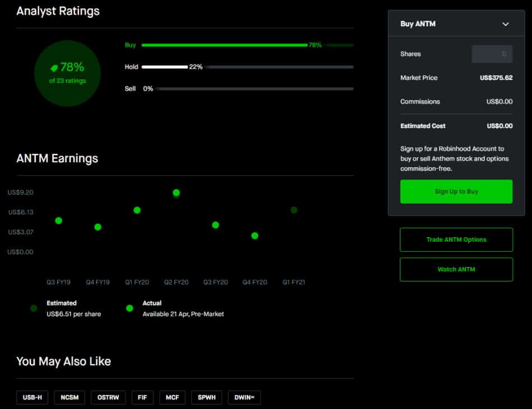The image size is (532, 409).
Task: Click the 'of 23 ratings' text
Action: 68,81
